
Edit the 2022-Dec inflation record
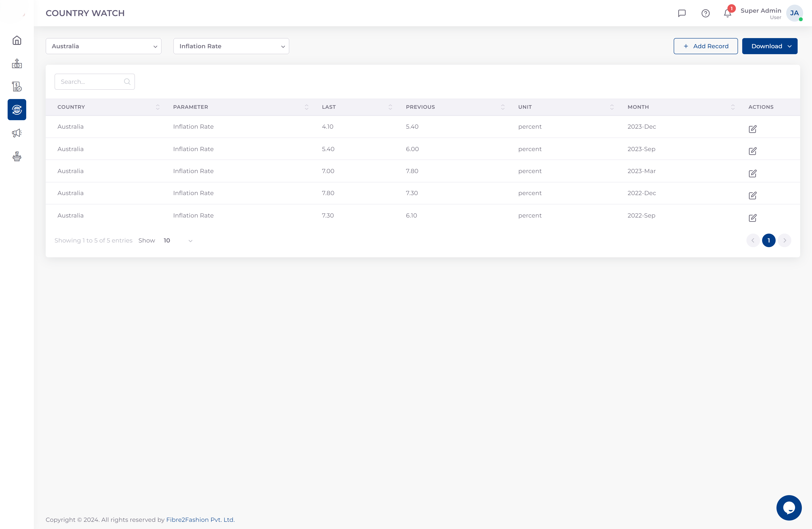tap(753, 196)
